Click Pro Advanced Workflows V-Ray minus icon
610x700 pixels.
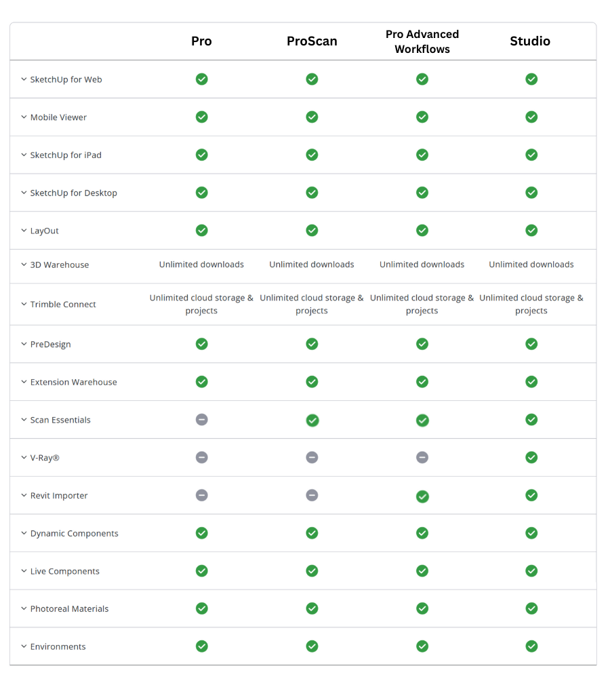click(422, 458)
